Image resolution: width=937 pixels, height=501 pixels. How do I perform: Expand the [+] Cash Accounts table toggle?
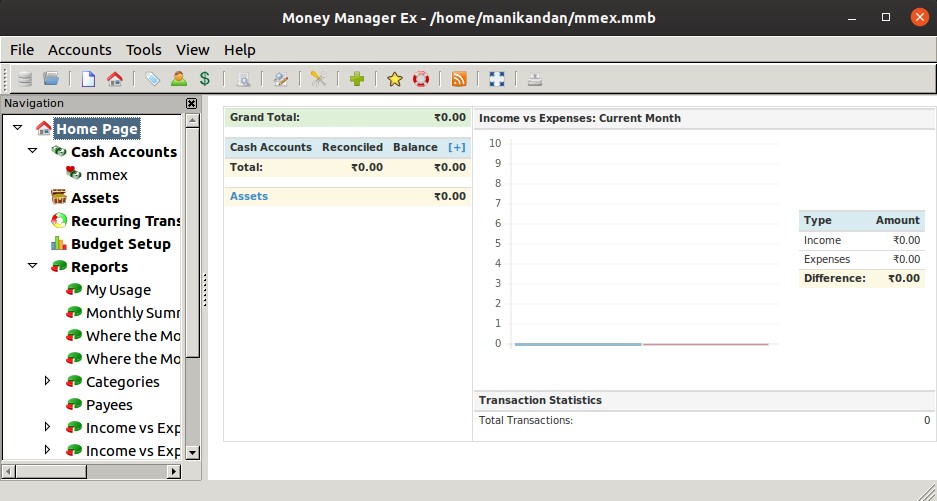(457, 147)
